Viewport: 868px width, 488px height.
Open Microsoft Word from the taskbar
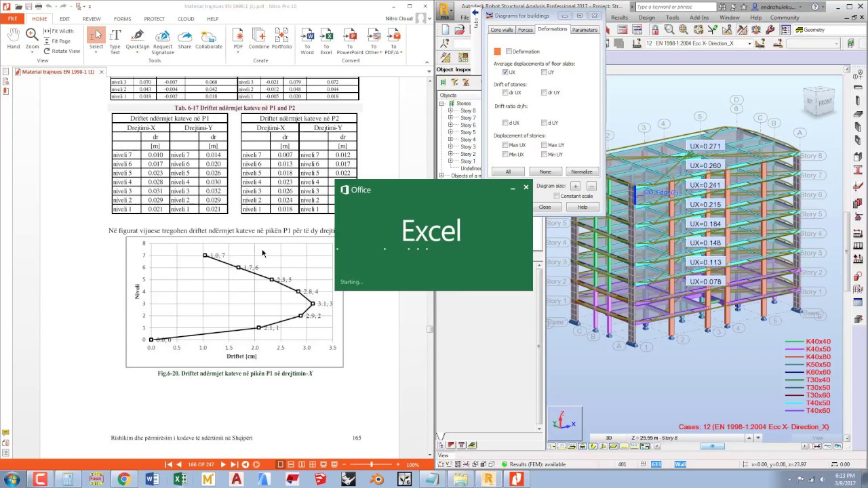(x=152, y=479)
